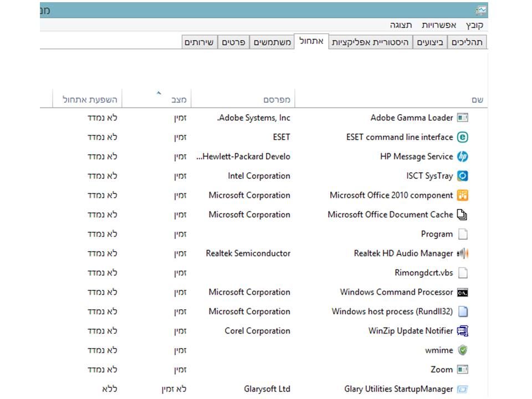Switch to the פרטים (Details) tab

(233, 42)
